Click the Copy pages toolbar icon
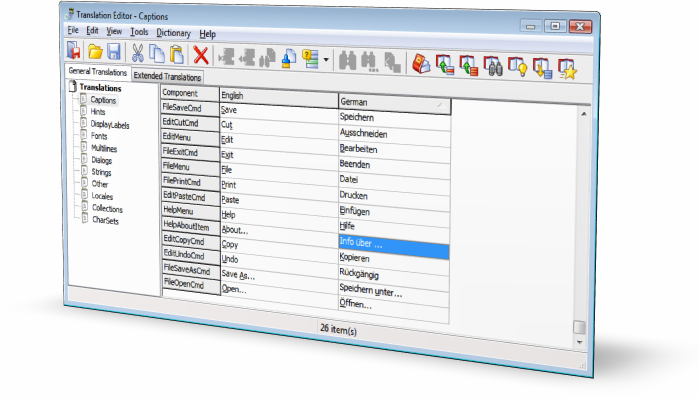Viewport: 699px width, 398px height. pyautogui.click(x=156, y=54)
